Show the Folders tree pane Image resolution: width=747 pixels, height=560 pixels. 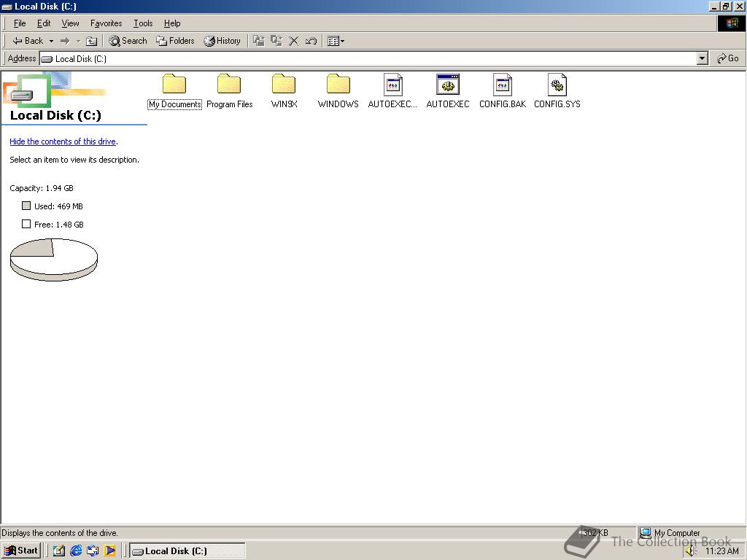point(175,41)
